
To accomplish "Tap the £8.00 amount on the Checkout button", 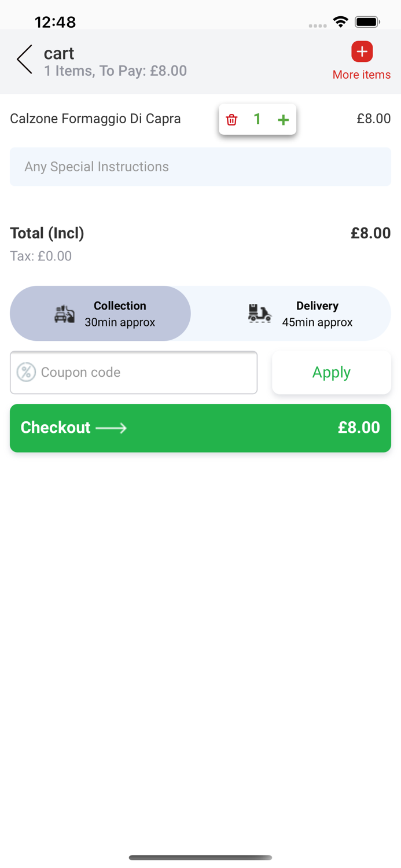I will [359, 428].
